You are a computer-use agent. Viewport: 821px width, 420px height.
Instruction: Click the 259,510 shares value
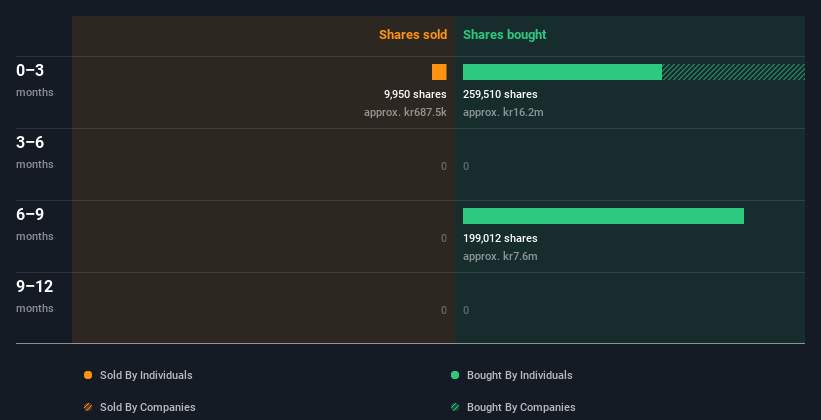pyautogui.click(x=500, y=94)
